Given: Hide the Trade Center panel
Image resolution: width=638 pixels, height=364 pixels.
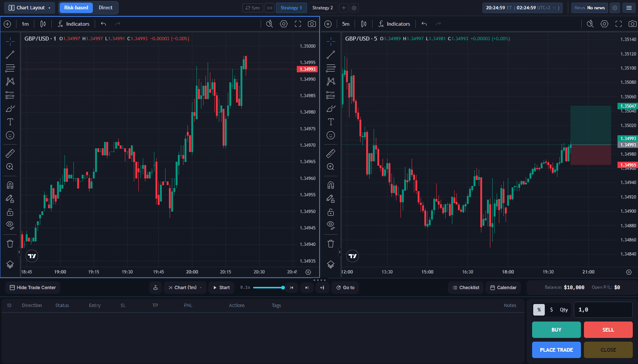Looking at the screenshot, I should pyautogui.click(x=33, y=288).
